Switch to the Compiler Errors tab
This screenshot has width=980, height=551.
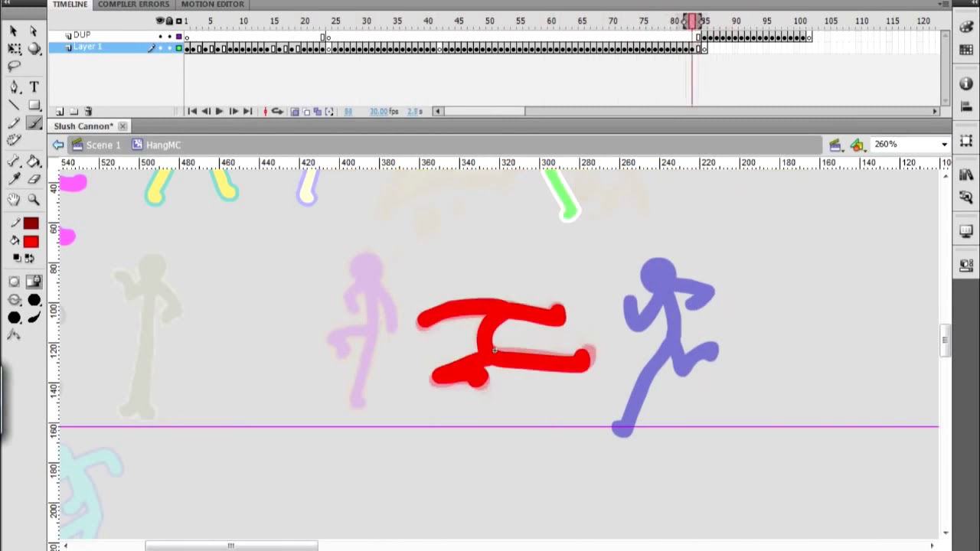133,5
